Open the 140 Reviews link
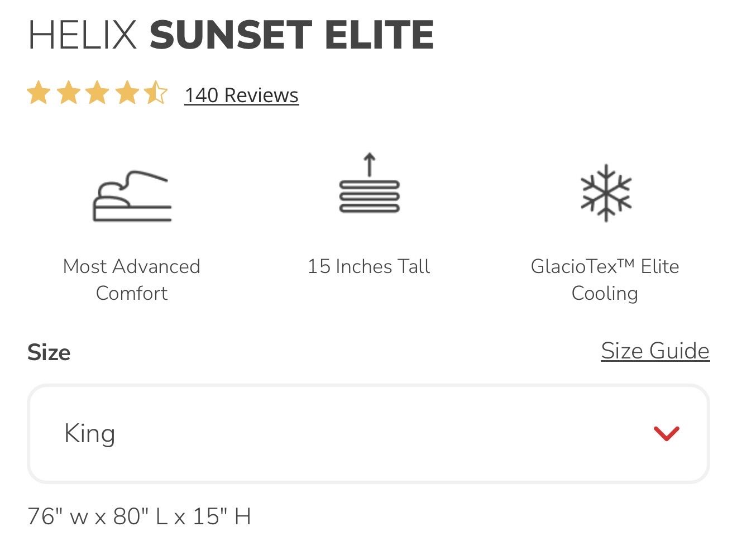 (x=241, y=95)
